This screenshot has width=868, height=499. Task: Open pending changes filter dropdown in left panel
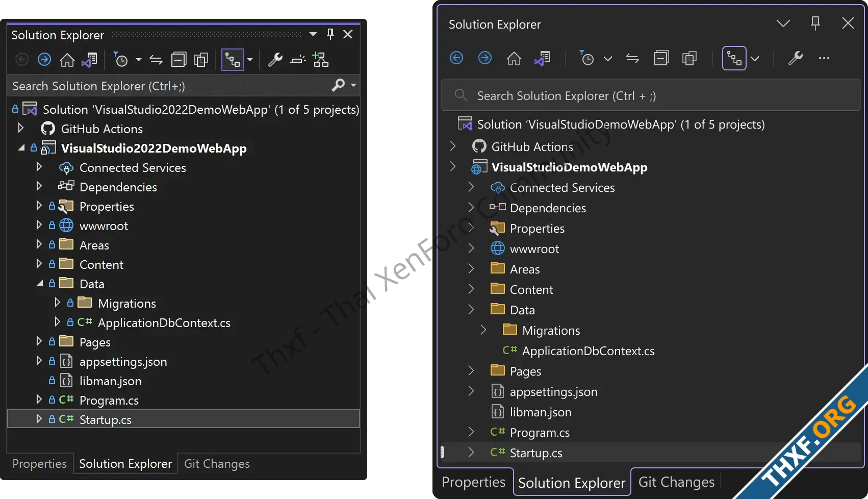[x=138, y=60]
